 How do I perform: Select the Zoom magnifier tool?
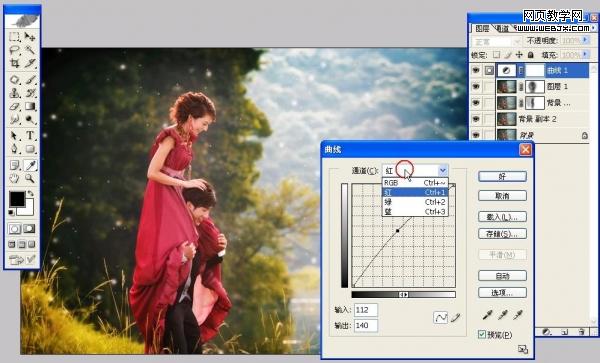(x=30, y=178)
